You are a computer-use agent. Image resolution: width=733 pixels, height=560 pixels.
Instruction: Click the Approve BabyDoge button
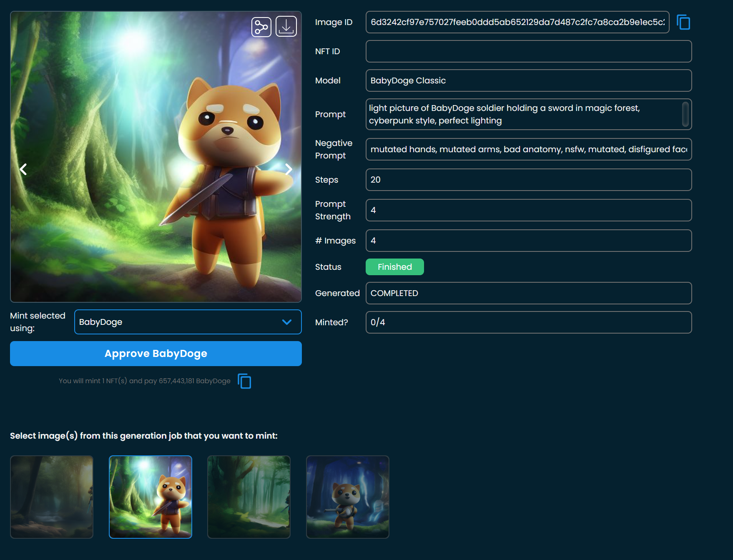(156, 354)
